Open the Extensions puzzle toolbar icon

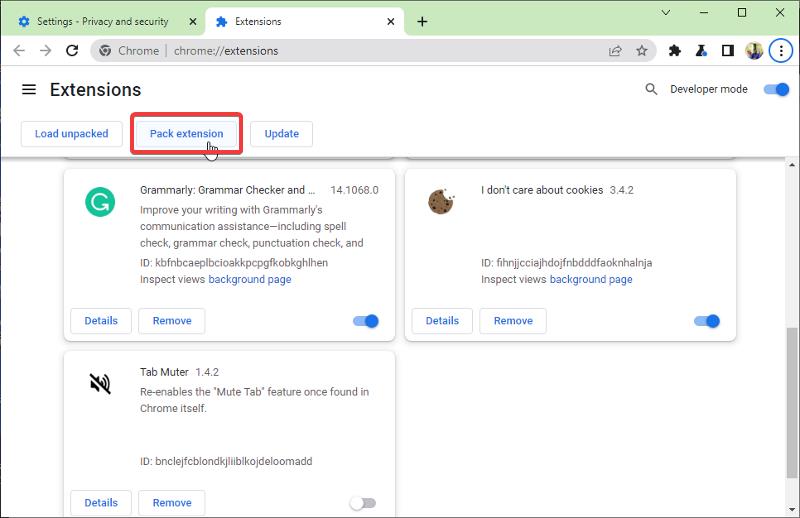coord(674,51)
